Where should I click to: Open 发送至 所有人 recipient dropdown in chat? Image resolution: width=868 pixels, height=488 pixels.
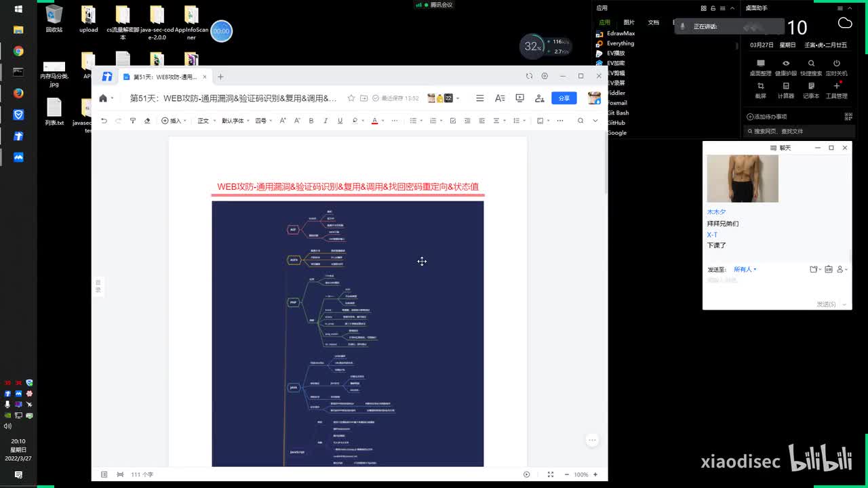(x=745, y=270)
